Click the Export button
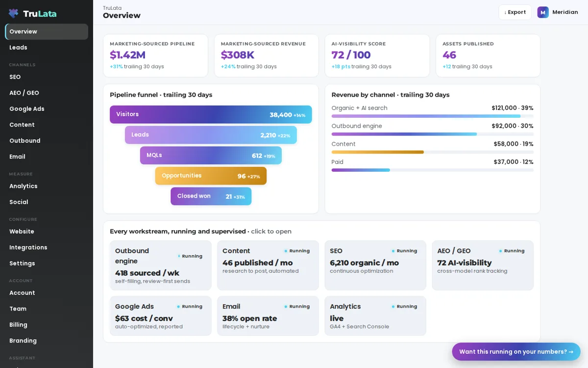The width and height of the screenshot is (588, 368). (x=515, y=12)
